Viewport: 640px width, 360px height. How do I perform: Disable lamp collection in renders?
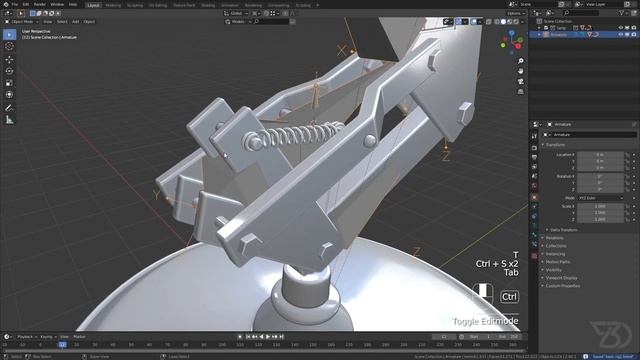click(633, 28)
